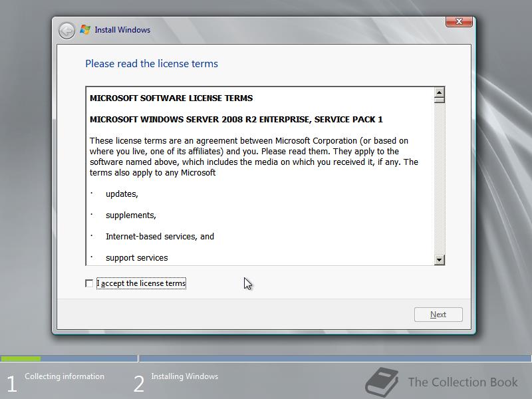Click the 'updates,' bullet text
This screenshot has height=399, width=532.
[x=122, y=194]
